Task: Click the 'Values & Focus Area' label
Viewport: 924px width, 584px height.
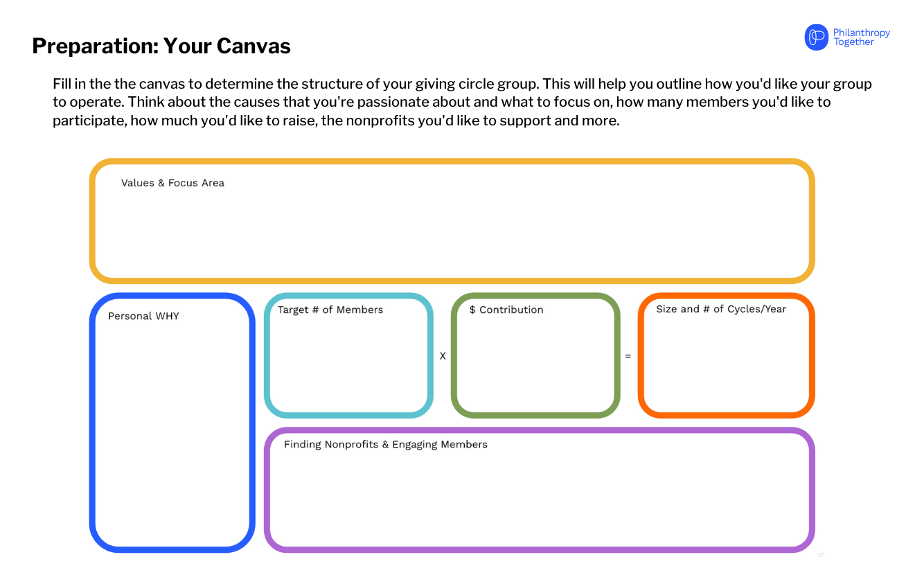Action: (x=172, y=183)
